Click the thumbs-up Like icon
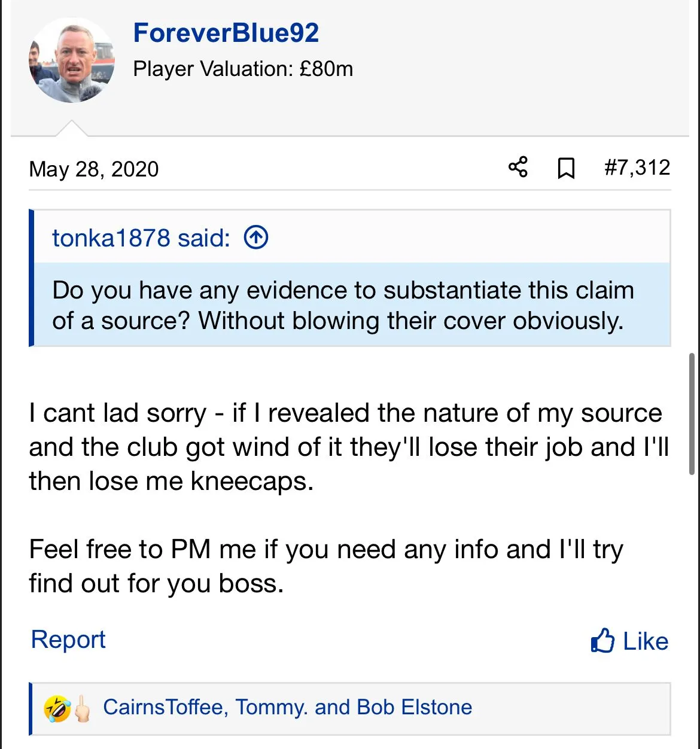The width and height of the screenshot is (700, 749). pyautogui.click(x=602, y=641)
